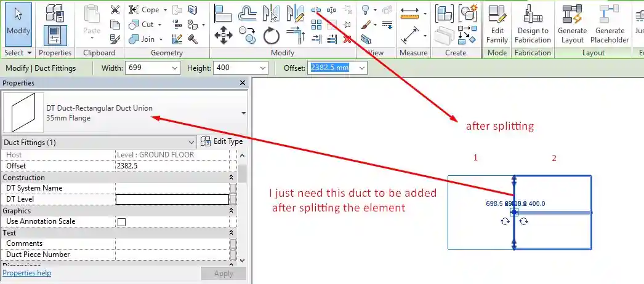Click the red X Delete icon
This screenshot has height=284, width=644.
[347, 39]
